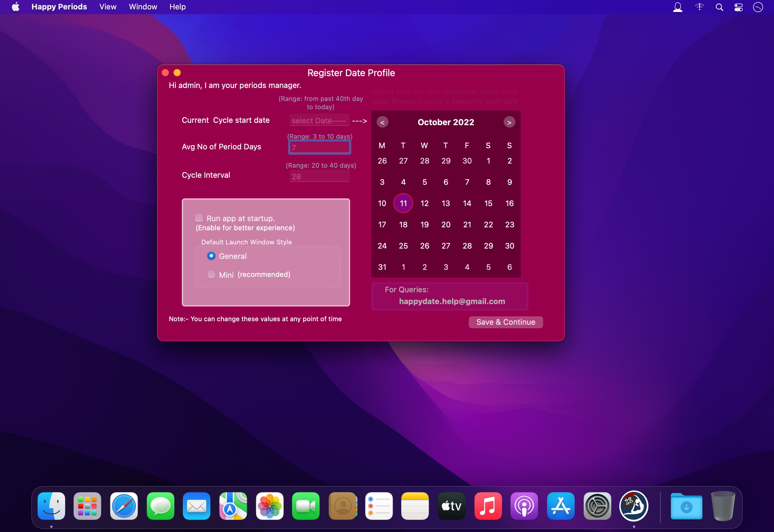
Task: Open Control Center in the menu bar
Action: 738,7
